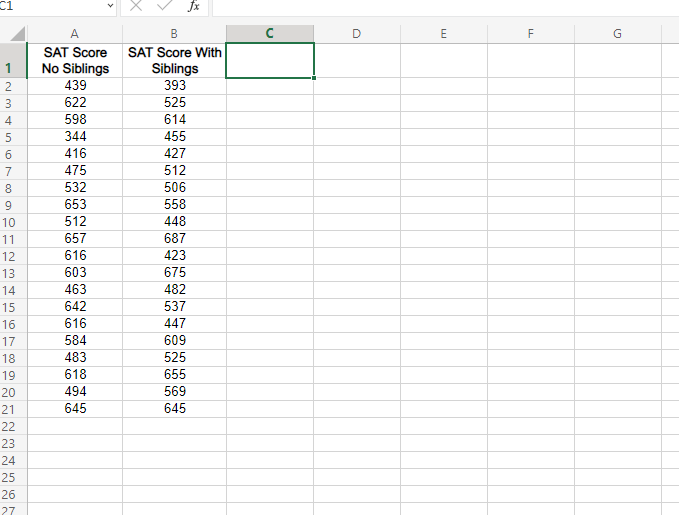Click cell with value 423
Image resolution: width=679 pixels, height=515 pixels.
coord(175,256)
